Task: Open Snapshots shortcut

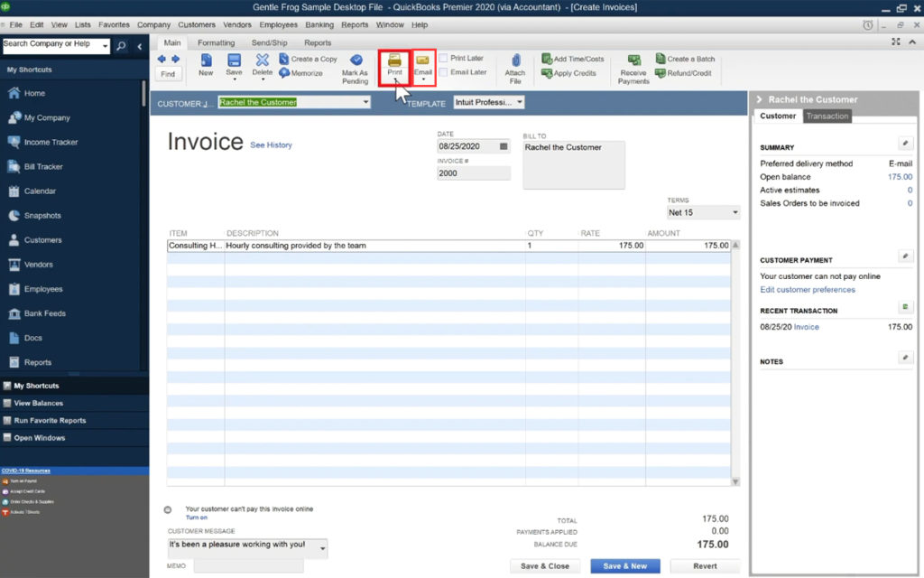Action: coord(42,216)
